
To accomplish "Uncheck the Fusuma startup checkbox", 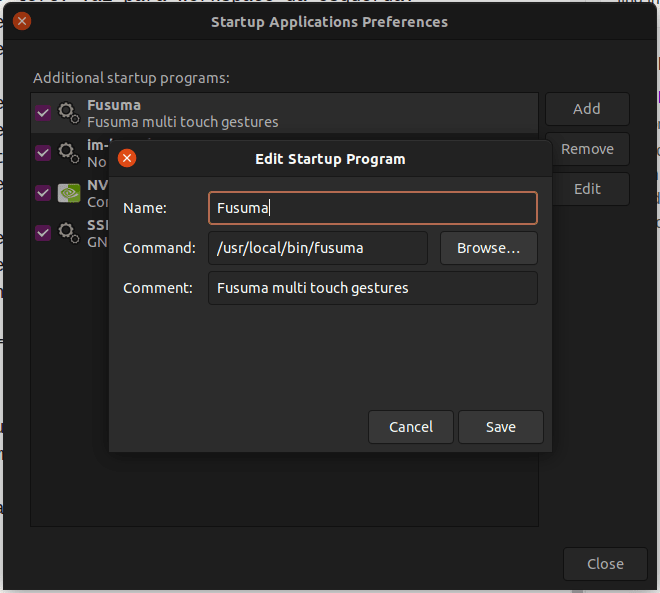I will [43, 113].
